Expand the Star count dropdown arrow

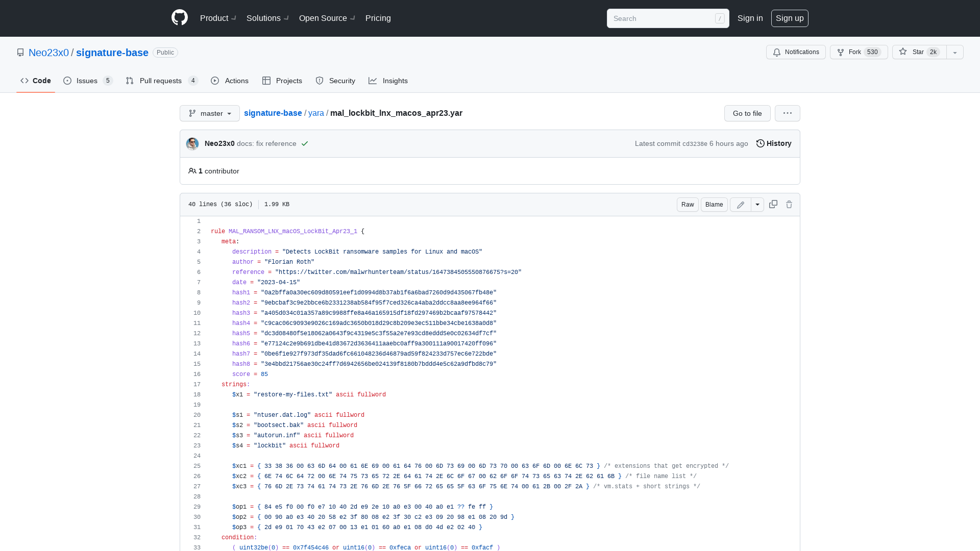click(955, 52)
